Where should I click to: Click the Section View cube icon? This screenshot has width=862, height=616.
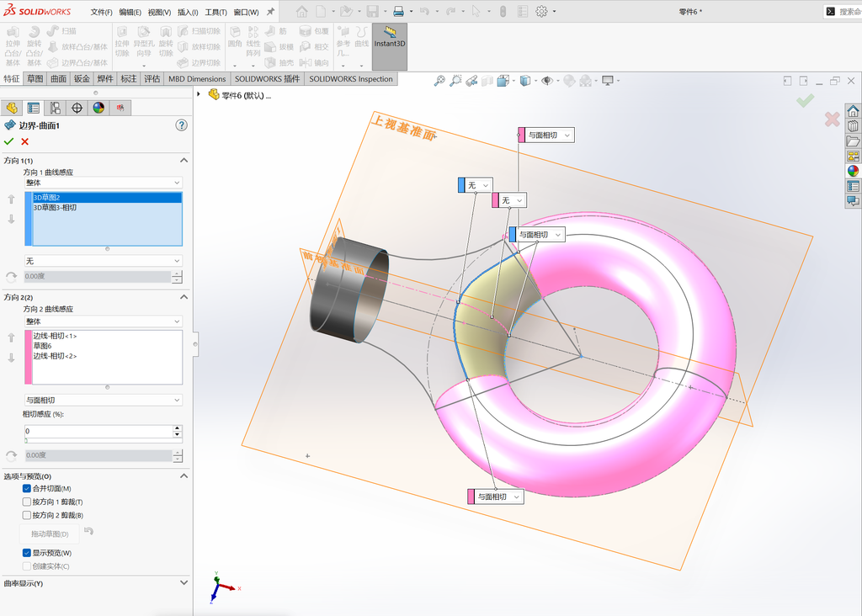click(x=487, y=81)
